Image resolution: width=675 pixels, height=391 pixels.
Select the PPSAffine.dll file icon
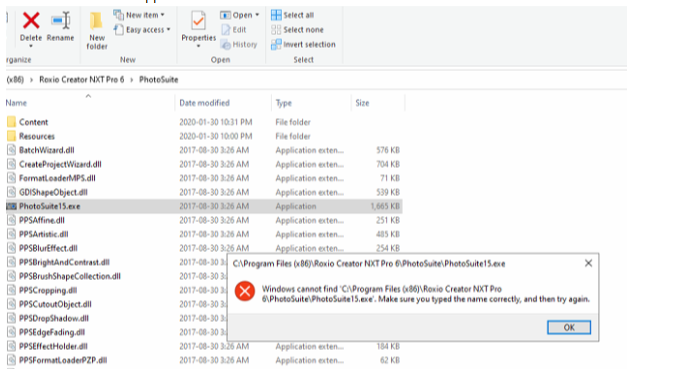11,220
